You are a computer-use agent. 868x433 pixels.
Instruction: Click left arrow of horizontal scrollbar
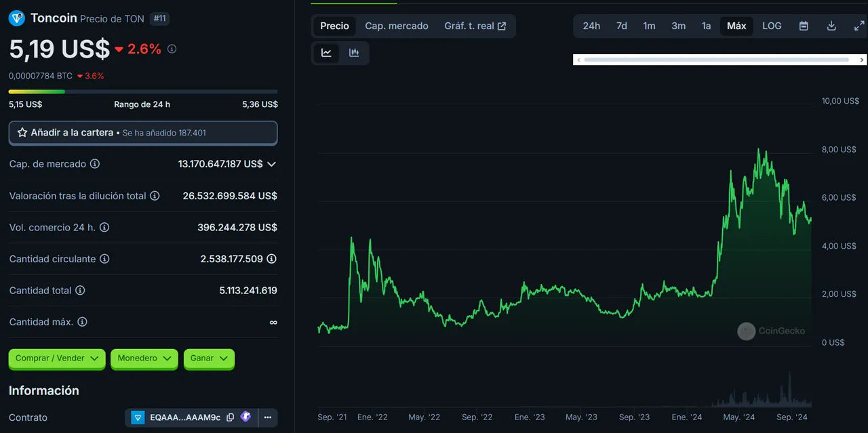tap(578, 60)
